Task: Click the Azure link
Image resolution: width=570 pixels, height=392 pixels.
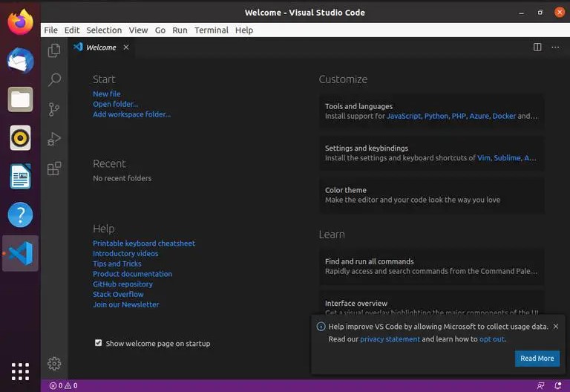Action: pos(479,116)
